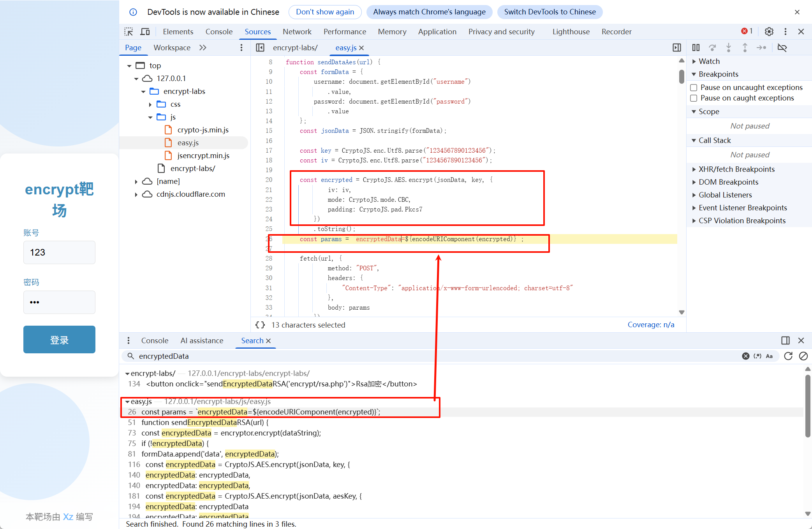The image size is (812, 529).
Task: Deactivate breakpoints icon in debugger toolbar
Action: [x=782, y=48]
